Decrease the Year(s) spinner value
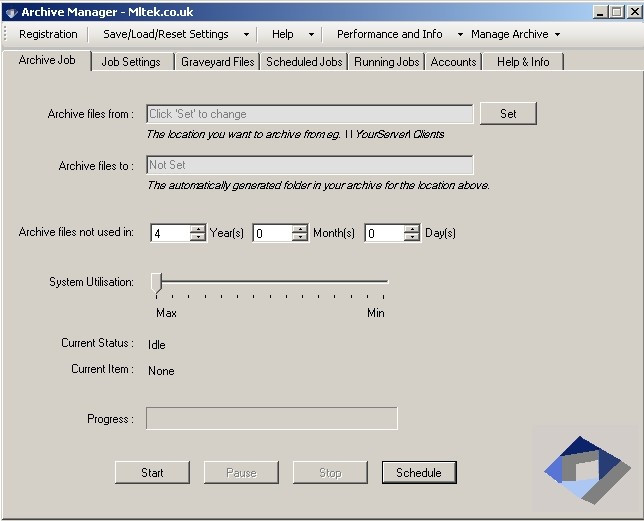The image size is (644, 521). click(198, 237)
